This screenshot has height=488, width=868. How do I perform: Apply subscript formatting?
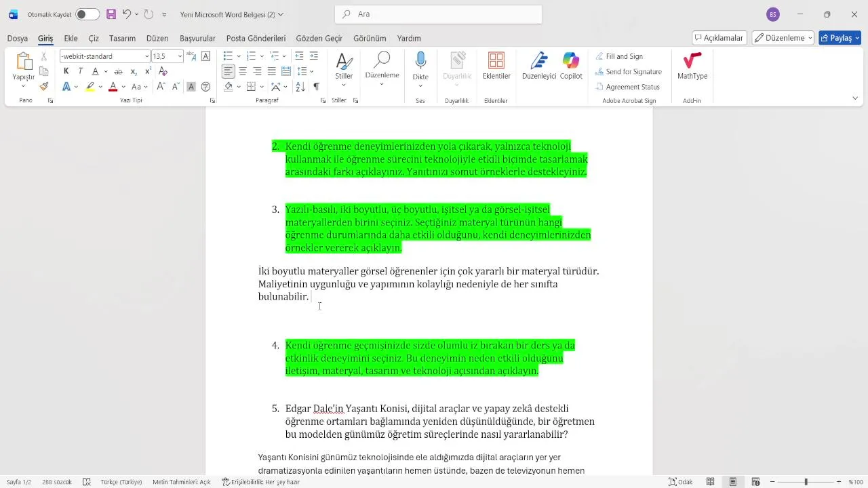tap(133, 71)
